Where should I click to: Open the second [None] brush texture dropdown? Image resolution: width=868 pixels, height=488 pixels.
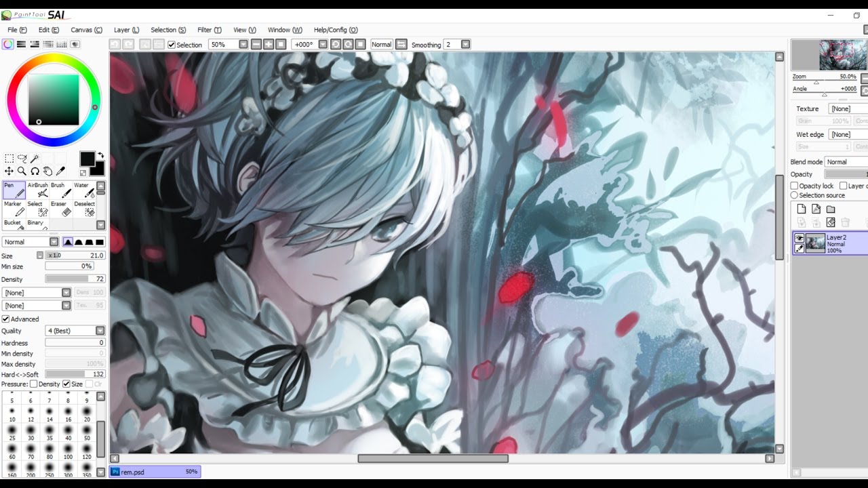click(x=37, y=306)
